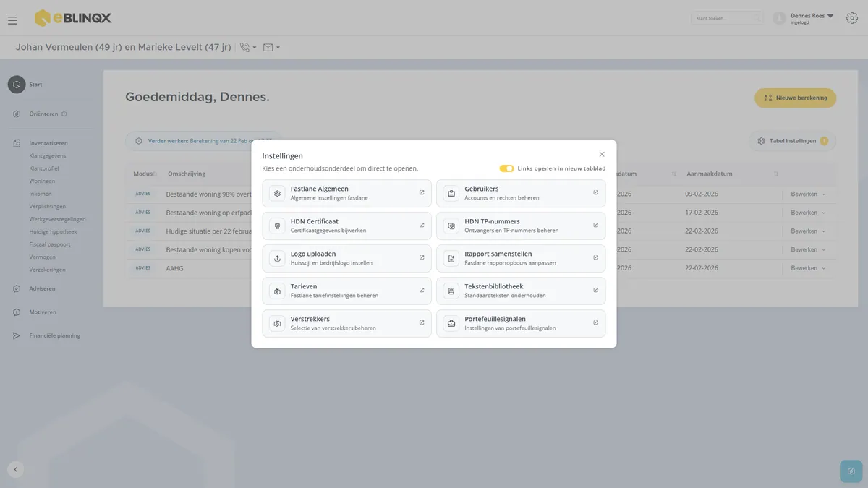This screenshot has height=488, width=868.
Task: Open Bewerken dropdown for the AAHG row
Action: click(808, 268)
